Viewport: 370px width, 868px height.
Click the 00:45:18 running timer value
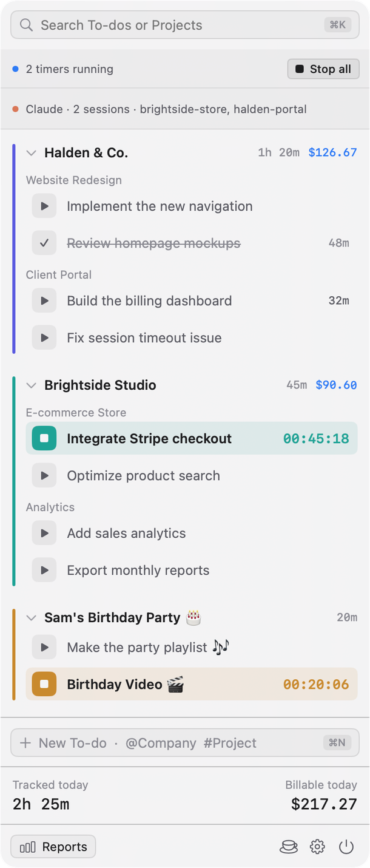(316, 438)
